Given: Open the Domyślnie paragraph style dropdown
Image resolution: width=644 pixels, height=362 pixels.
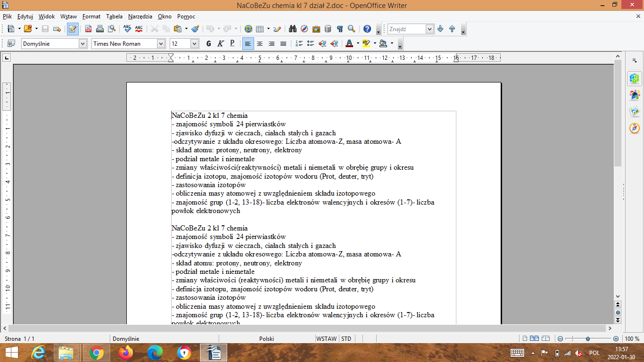Looking at the screenshot, I should pos(83,43).
